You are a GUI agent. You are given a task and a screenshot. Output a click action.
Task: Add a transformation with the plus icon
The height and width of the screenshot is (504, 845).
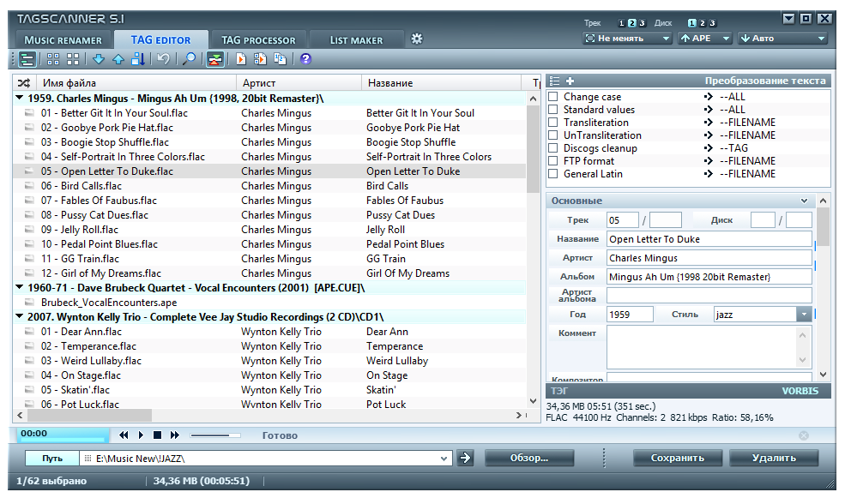pyautogui.click(x=570, y=81)
